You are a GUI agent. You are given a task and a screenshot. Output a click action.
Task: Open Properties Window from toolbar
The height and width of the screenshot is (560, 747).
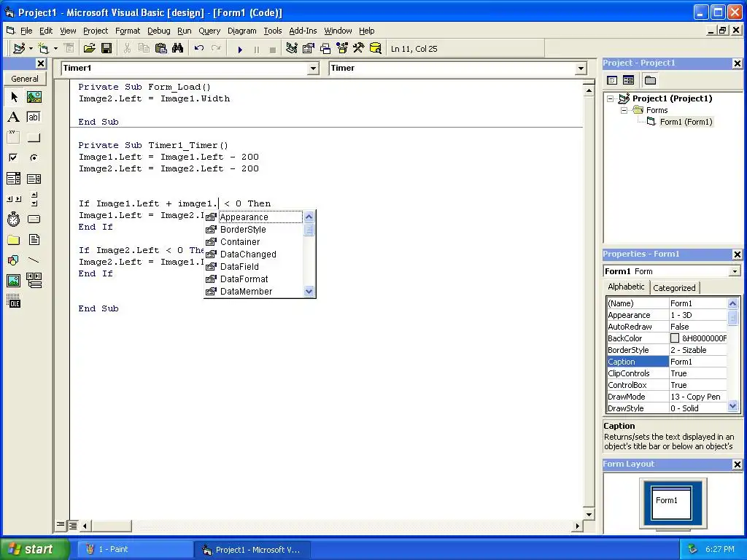309,49
